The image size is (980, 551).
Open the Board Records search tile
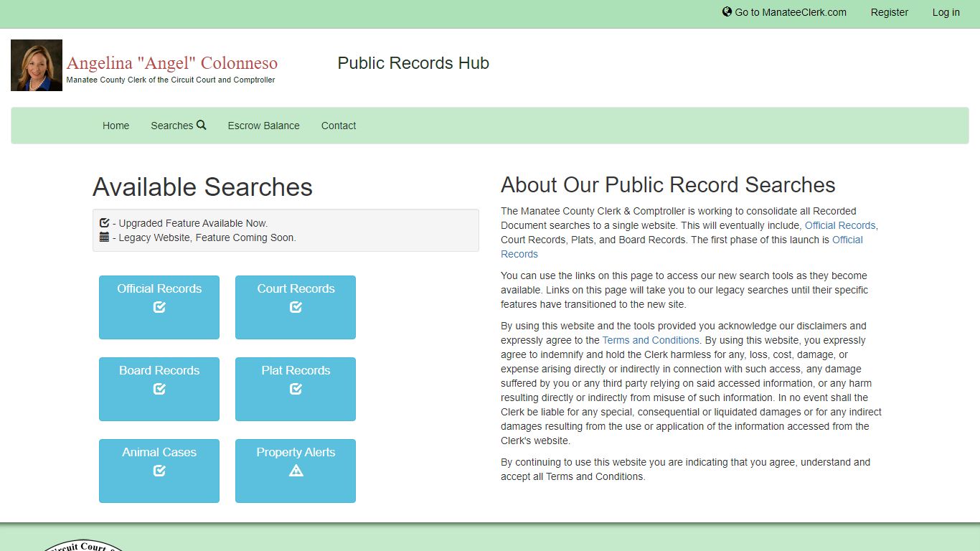coord(159,389)
